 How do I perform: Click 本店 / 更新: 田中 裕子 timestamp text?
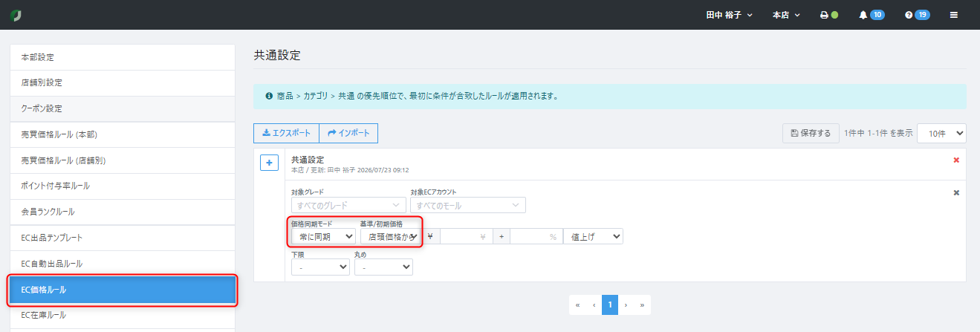point(350,170)
